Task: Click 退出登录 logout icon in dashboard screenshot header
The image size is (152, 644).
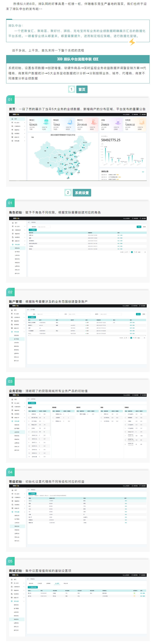Action: click(x=141, y=115)
